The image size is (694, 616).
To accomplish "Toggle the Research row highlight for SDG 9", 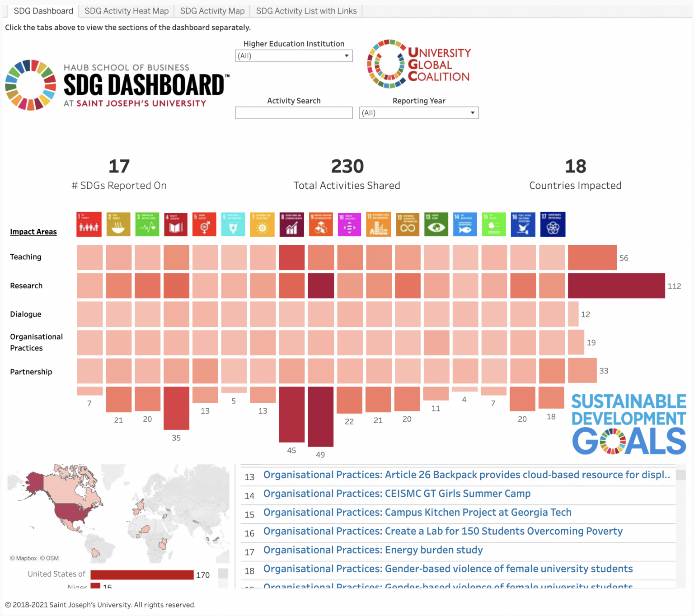I will (321, 285).
